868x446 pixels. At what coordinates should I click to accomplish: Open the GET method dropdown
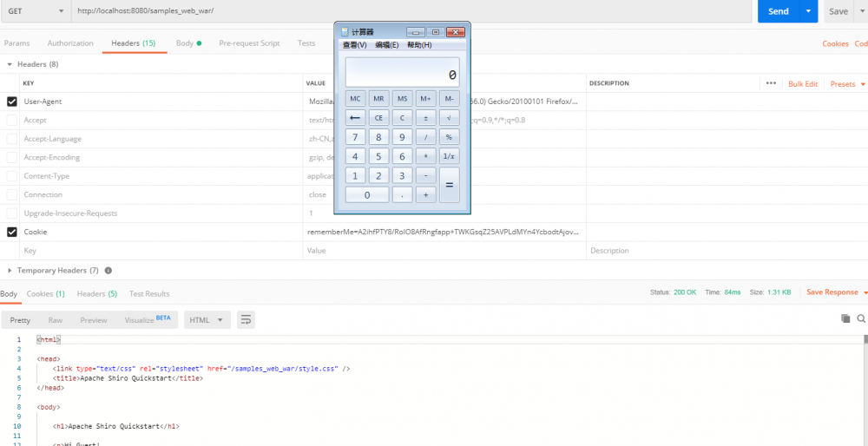[35, 11]
